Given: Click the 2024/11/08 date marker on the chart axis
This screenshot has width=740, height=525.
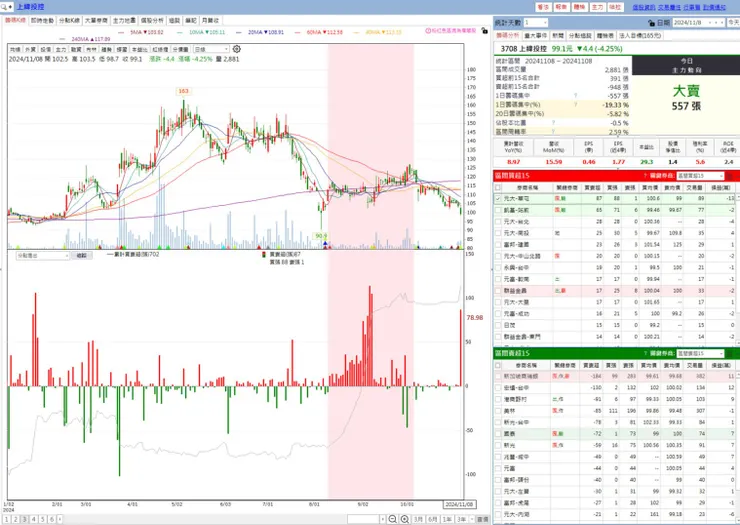Looking at the screenshot, I should [x=459, y=504].
